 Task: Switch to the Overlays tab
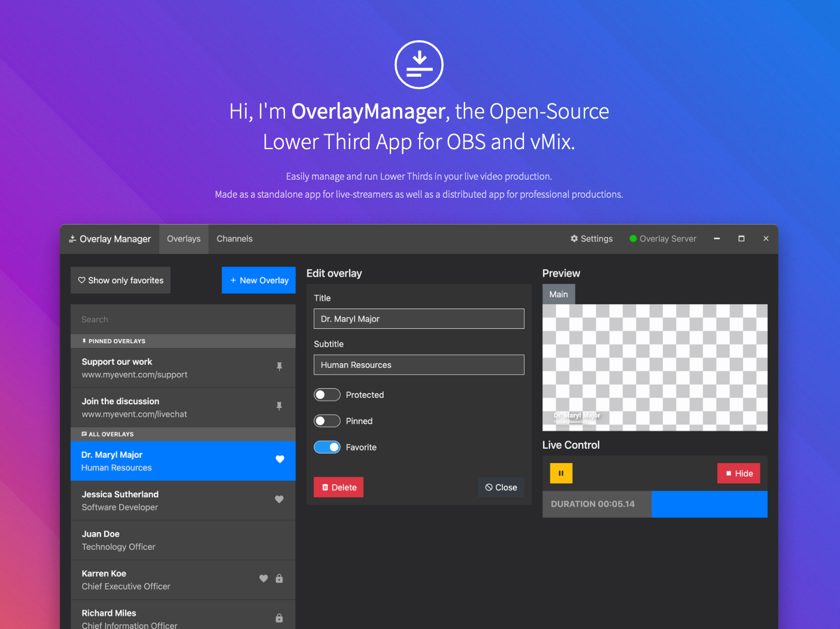point(184,239)
